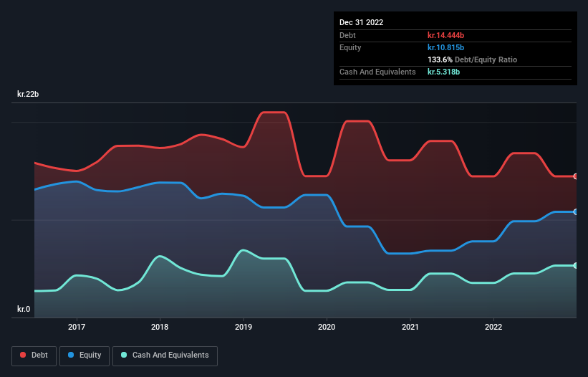Click the kr.22b y-axis label
Viewport: 588px width, 377px height.
[28, 94]
